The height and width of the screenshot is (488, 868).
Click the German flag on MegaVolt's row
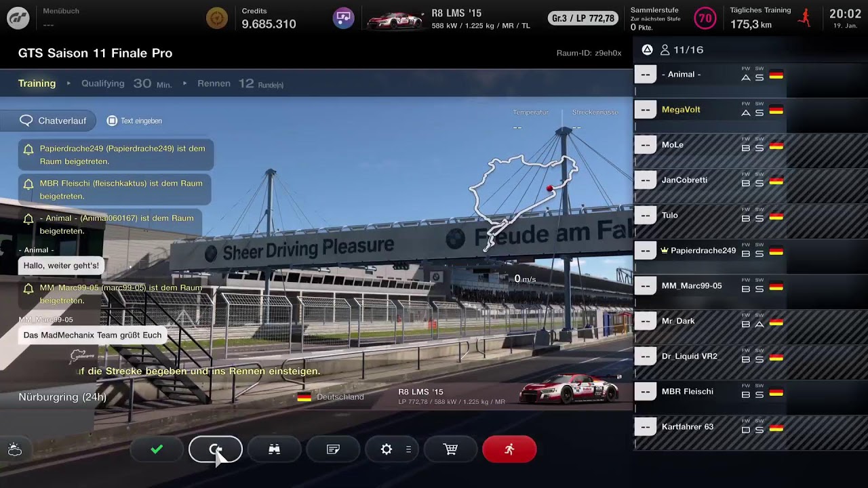tap(776, 110)
